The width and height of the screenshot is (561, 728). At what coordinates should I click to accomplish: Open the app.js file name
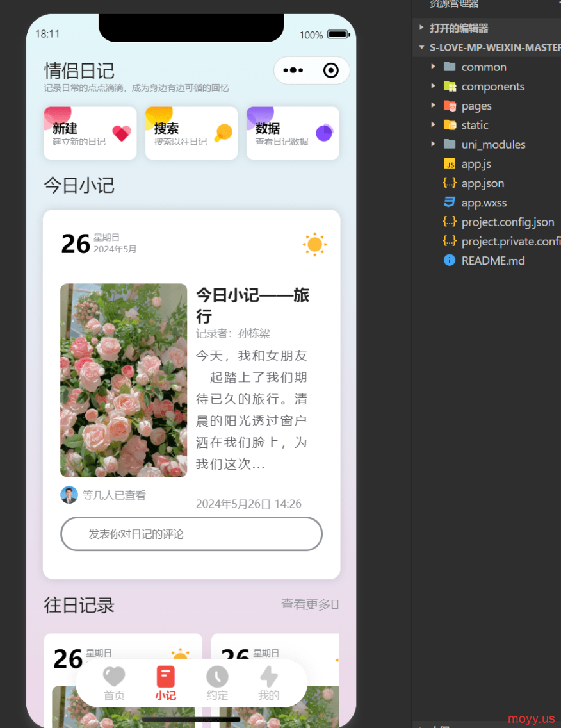(476, 164)
